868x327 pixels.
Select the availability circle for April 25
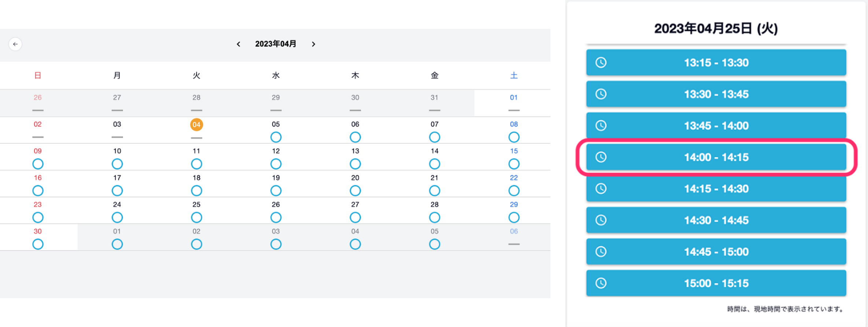196,218
